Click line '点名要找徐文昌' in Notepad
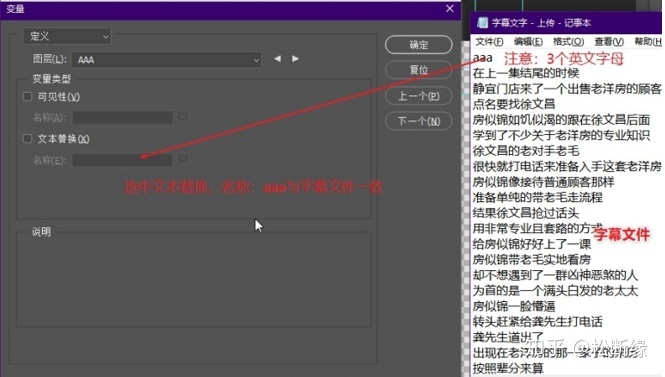Screen dimensions: 665x377 (x=514, y=104)
